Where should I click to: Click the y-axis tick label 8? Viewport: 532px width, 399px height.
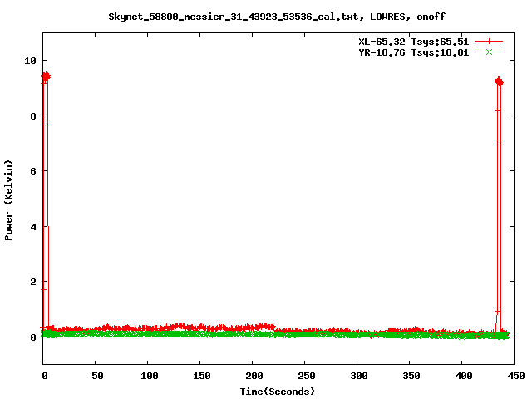33,116
